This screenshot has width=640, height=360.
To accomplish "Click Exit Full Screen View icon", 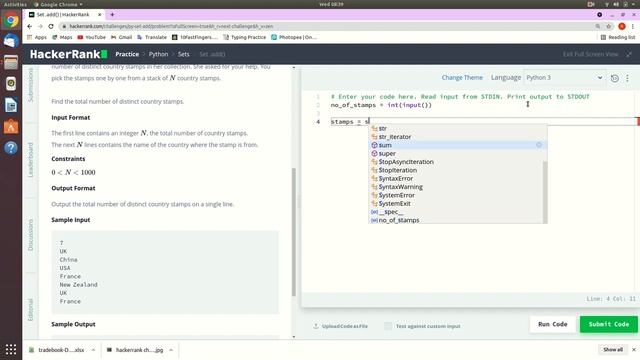I will point(629,54).
